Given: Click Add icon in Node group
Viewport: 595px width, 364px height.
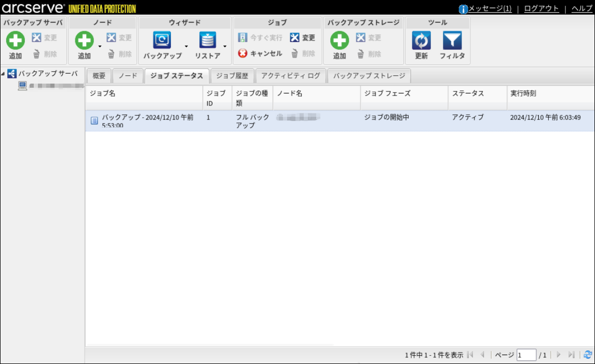Looking at the screenshot, I should [84, 41].
